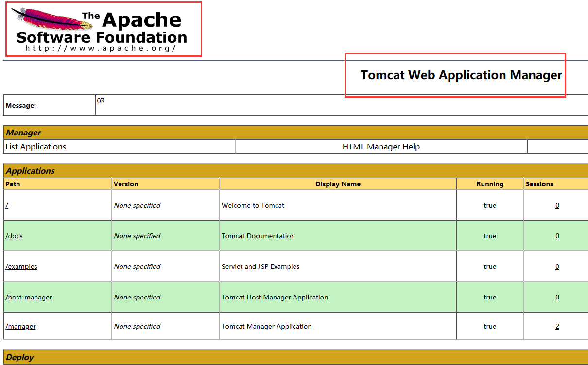Click the "Message:" label
The height and width of the screenshot is (365, 588).
[x=21, y=105]
